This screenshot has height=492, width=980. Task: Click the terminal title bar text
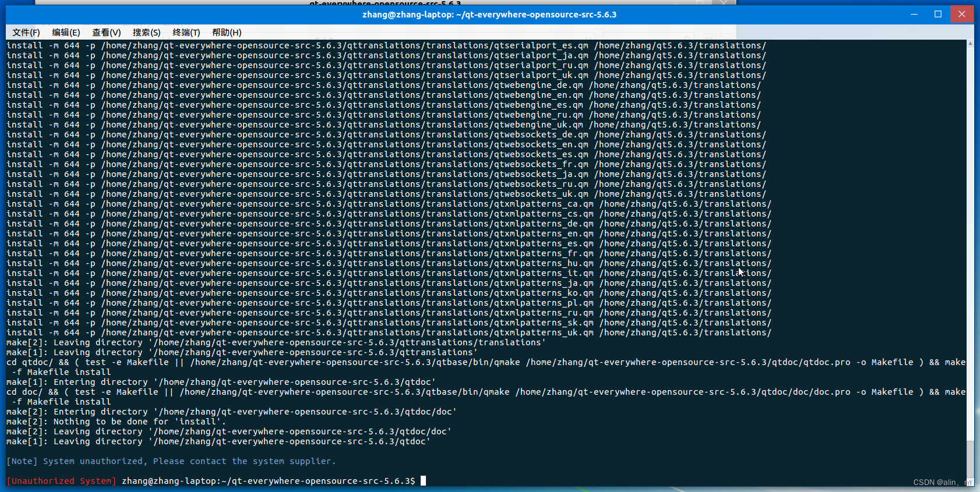489,15
